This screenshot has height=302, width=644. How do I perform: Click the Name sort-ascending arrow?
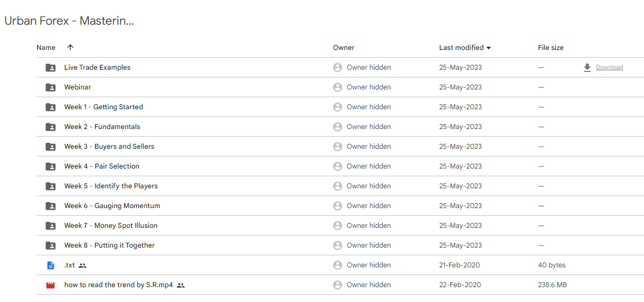[x=70, y=48]
